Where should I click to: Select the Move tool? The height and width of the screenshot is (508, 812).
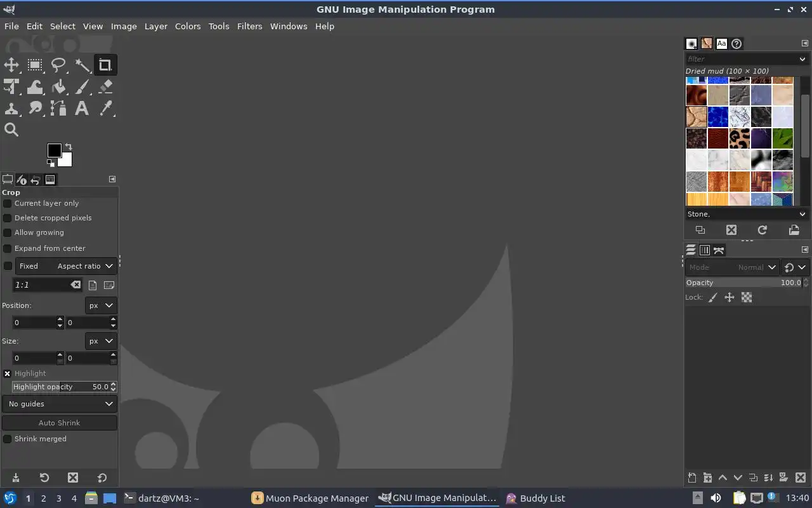click(11, 65)
